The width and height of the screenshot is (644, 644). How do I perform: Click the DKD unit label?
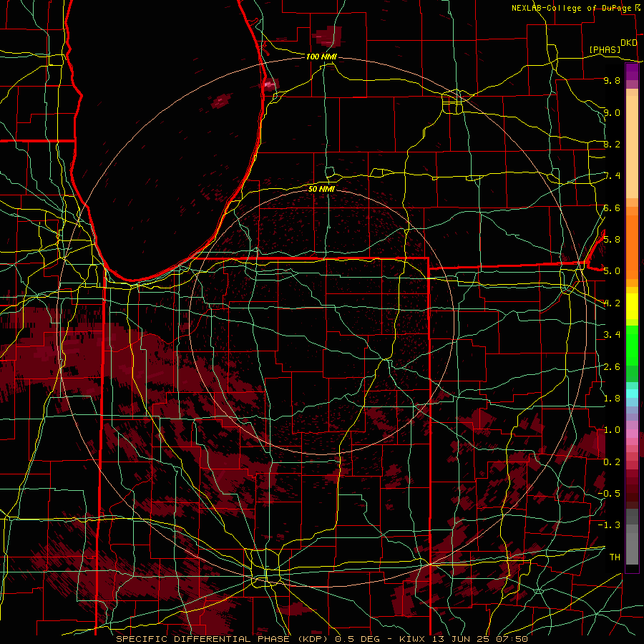pyautogui.click(x=628, y=43)
